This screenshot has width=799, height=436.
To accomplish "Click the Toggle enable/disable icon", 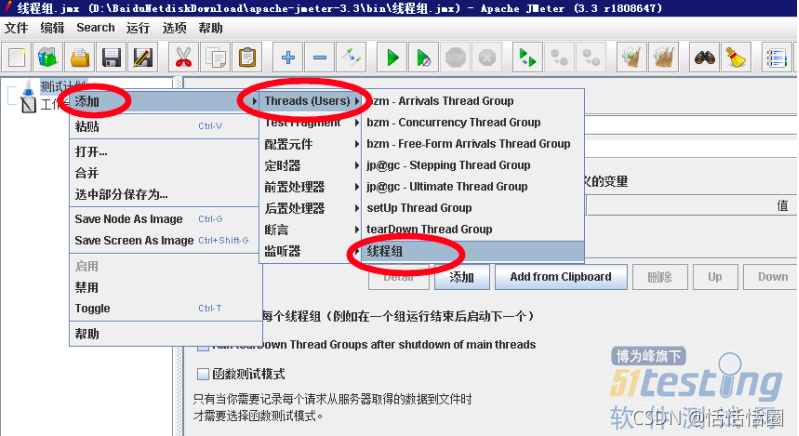I will 352,58.
